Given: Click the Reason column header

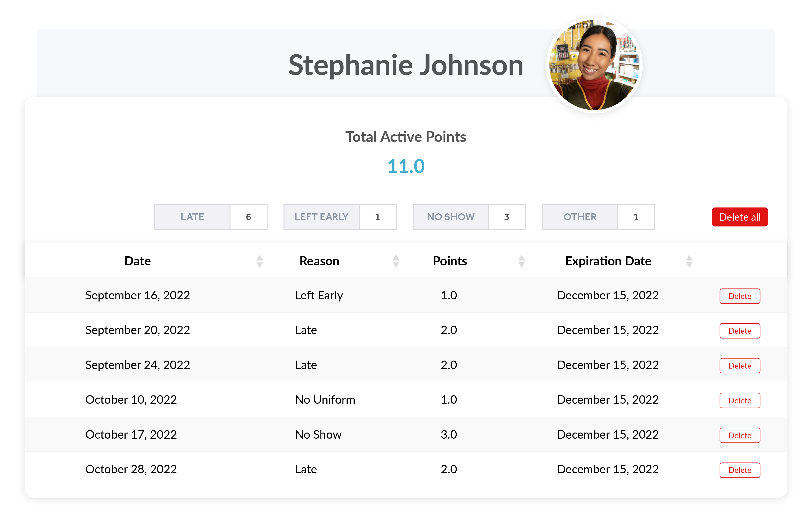Looking at the screenshot, I should 319,261.
